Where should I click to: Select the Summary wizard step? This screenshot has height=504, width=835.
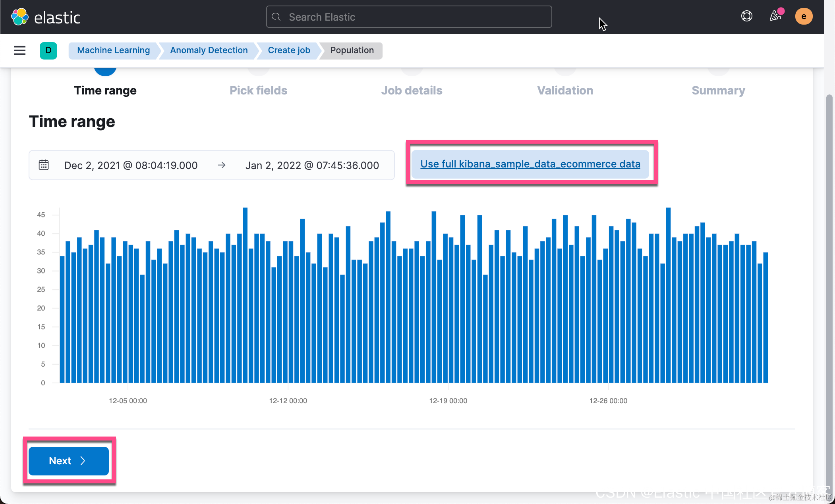coord(718,90)
